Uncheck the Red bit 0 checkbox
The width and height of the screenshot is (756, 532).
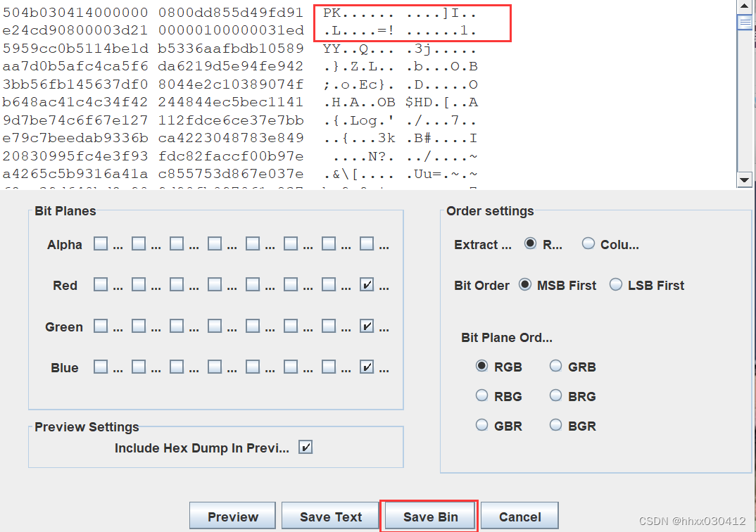(367, 285)
